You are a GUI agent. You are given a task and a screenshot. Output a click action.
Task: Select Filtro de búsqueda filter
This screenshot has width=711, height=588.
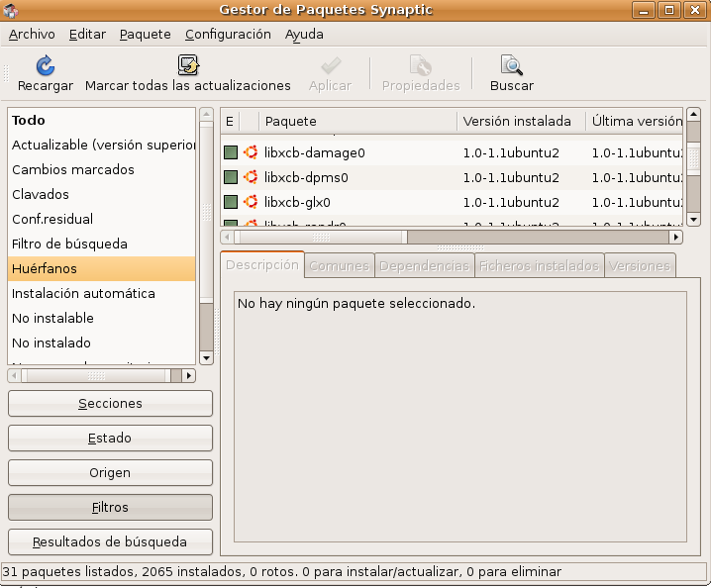tap(102, 244)
